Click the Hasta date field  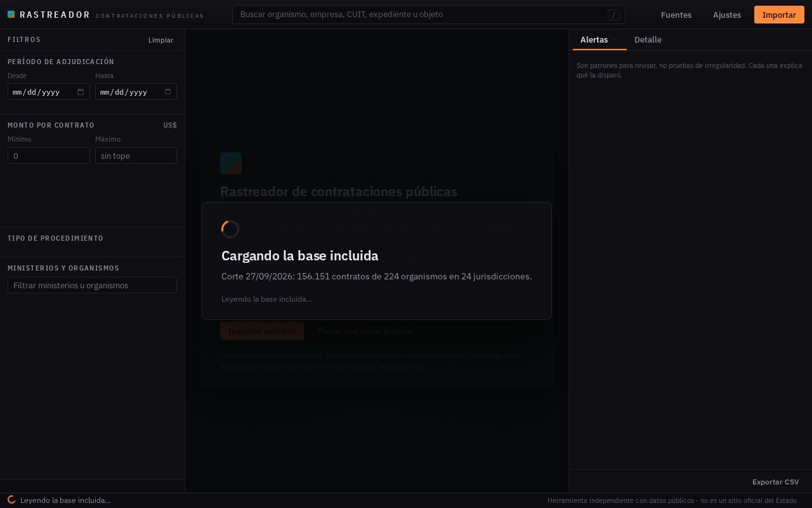coord(136,92)
